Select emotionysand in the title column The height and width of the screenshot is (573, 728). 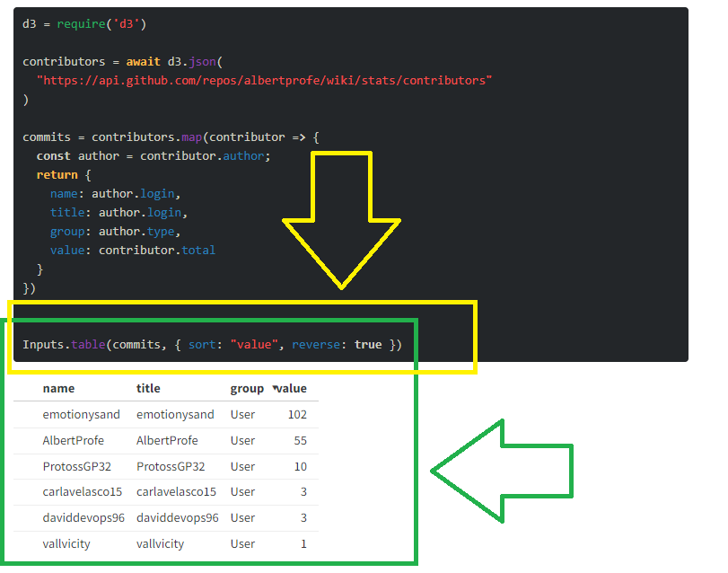tap(175, 415)
